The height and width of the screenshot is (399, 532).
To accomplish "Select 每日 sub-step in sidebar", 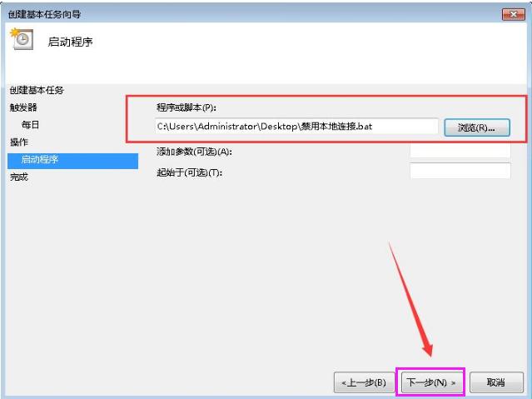I will click(x=30, y=125).
